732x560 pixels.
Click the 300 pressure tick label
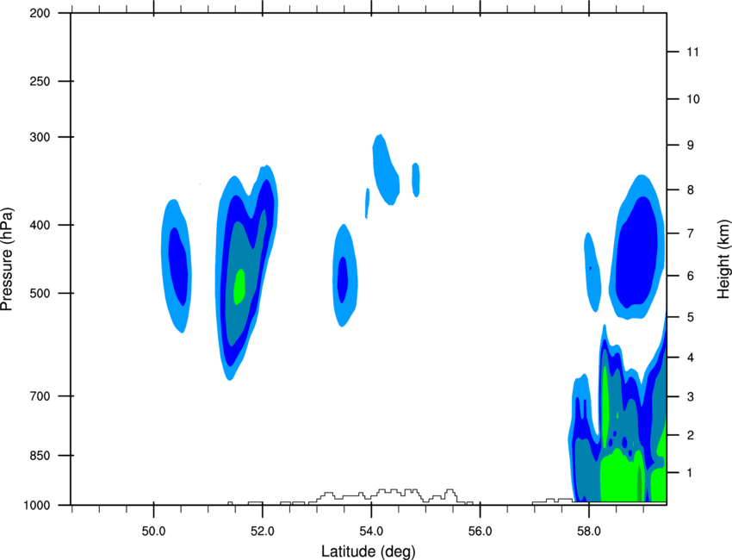pos(40,137)
